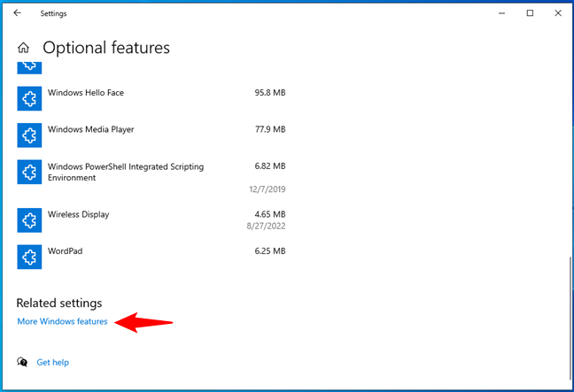This screenshot has width=574, height=392.
Task: Select the Windows Hello Face feature name
Action: click(x=86, y=93)
